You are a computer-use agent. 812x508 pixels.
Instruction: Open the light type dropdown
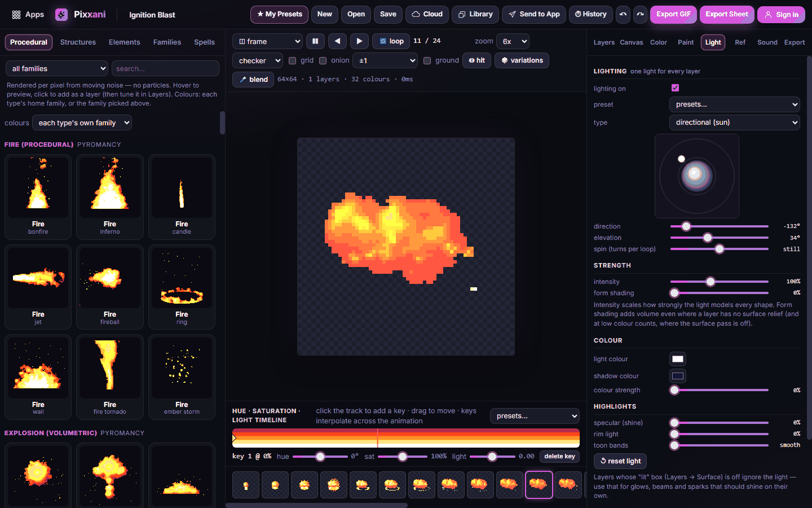tap(735, 122)
